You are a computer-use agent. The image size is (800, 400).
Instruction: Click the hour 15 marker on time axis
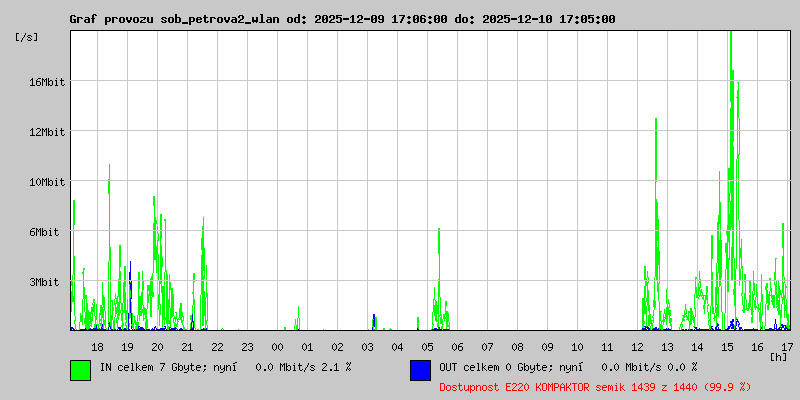point(727,347)
